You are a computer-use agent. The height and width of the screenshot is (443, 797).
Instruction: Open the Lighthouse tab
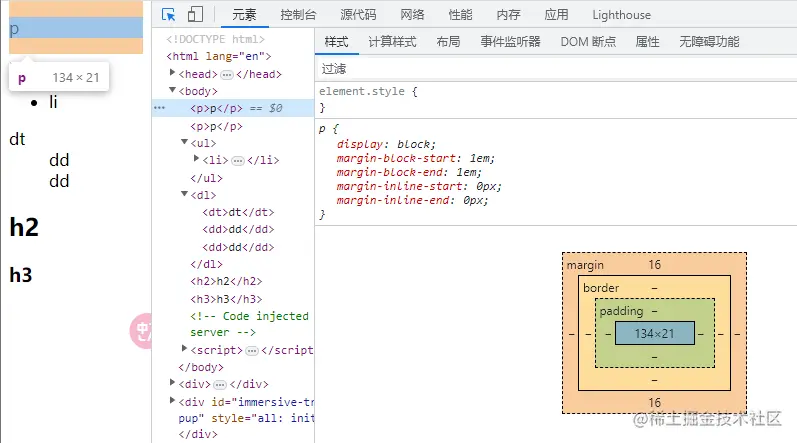[x=621, y=15]
